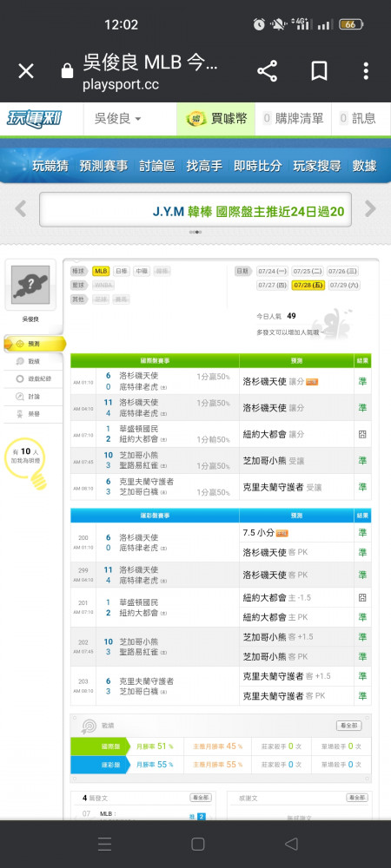391x868 pixels.
Task: Tap the playsport.cc address text
Action: [121, 85]
